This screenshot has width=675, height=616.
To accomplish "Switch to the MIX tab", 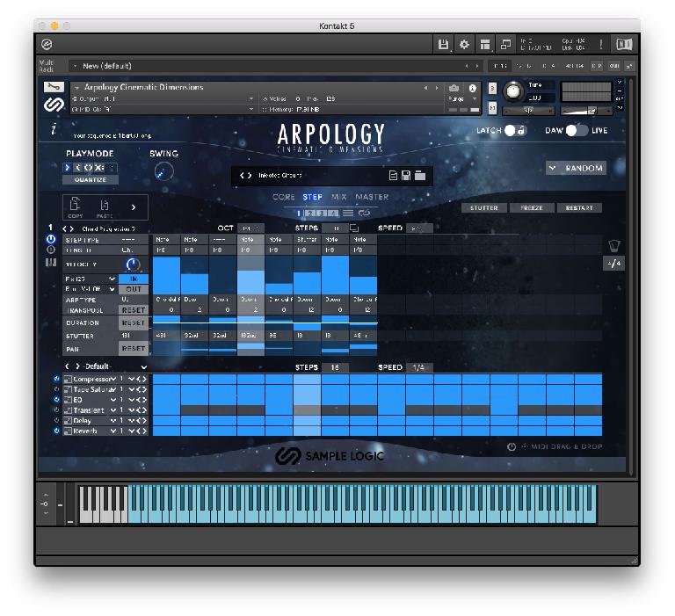I will point(338,197).
